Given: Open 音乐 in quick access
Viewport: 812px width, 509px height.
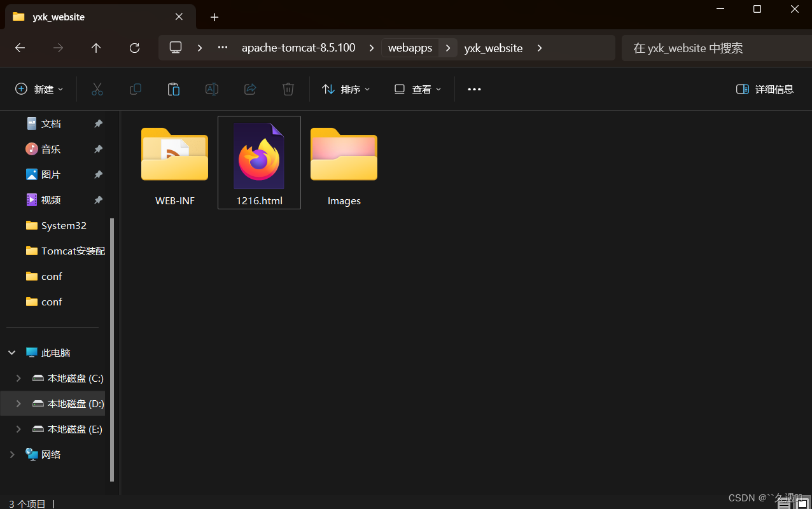Looking at the screenshot, I should (51, 149).
